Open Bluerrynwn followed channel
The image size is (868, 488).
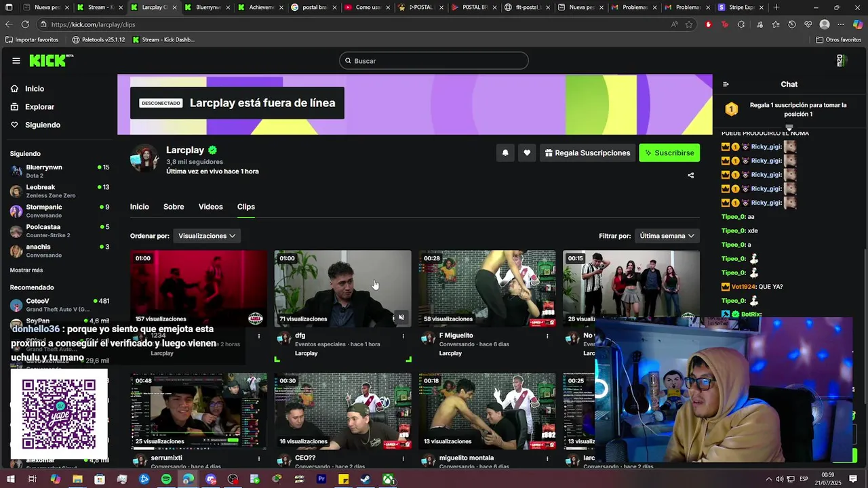[60, 171]
